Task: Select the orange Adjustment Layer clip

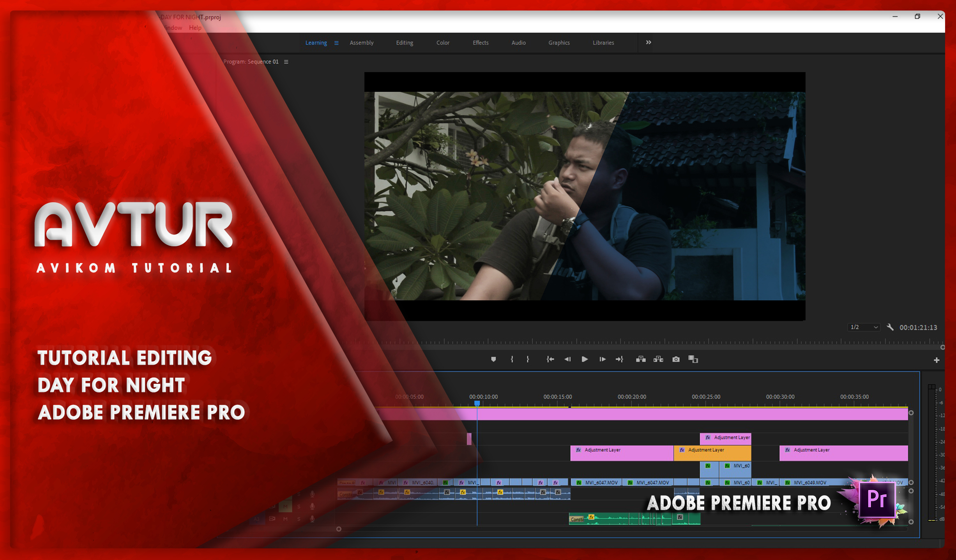Action: point(712,453)
